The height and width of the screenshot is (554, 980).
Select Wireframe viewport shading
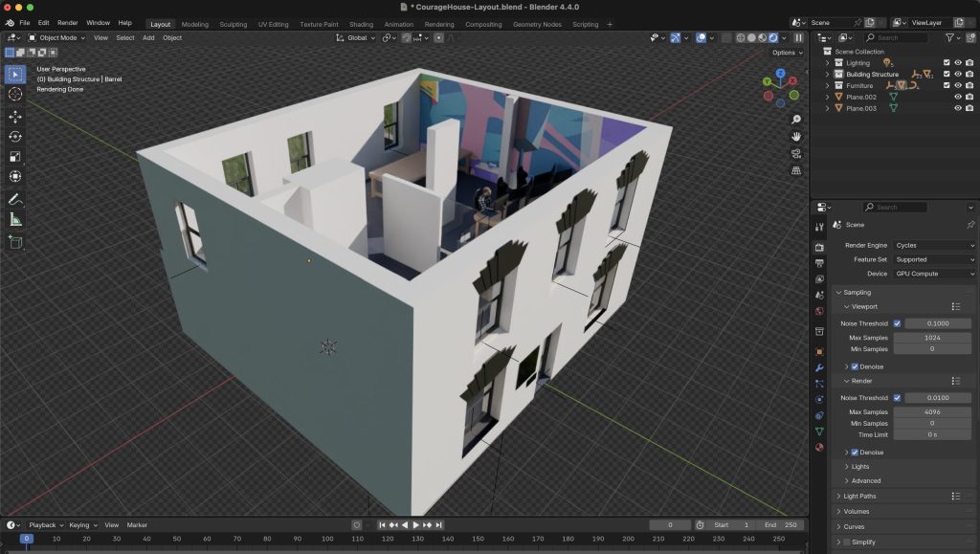click(x=741, y=38)
